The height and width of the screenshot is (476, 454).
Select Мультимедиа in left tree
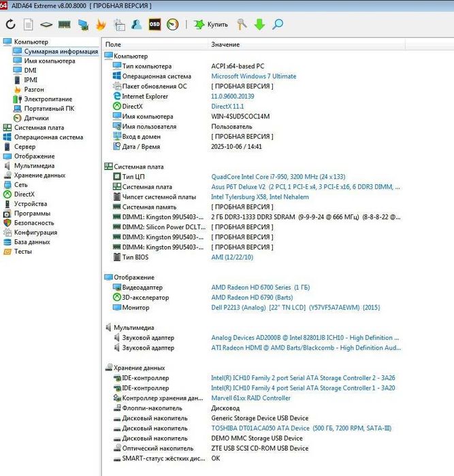(34, 166)
